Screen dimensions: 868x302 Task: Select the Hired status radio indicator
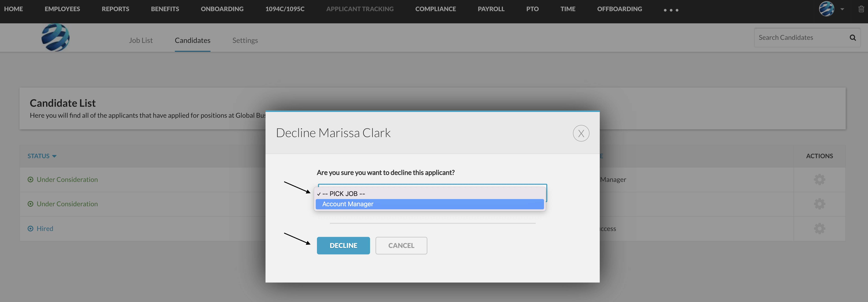30,228
